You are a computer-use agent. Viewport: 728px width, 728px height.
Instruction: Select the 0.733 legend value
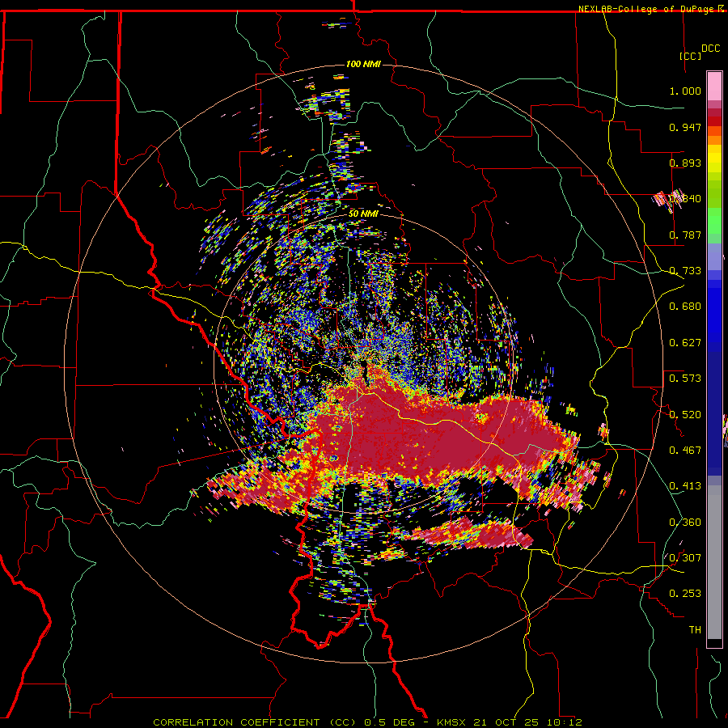point(685,271)
